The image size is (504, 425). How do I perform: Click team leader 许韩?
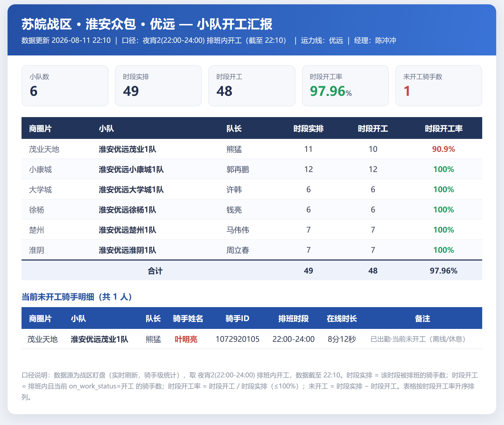coord(234,189)
